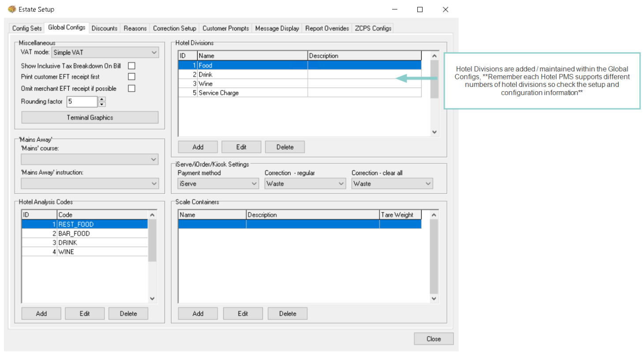This screenshot has width=644, height=354.
Task: Switch to the Discounts tab
Action: pos(105,28)
